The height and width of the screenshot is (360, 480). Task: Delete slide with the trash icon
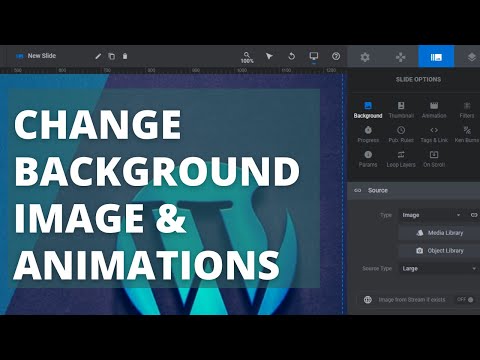tap(125, 56)
